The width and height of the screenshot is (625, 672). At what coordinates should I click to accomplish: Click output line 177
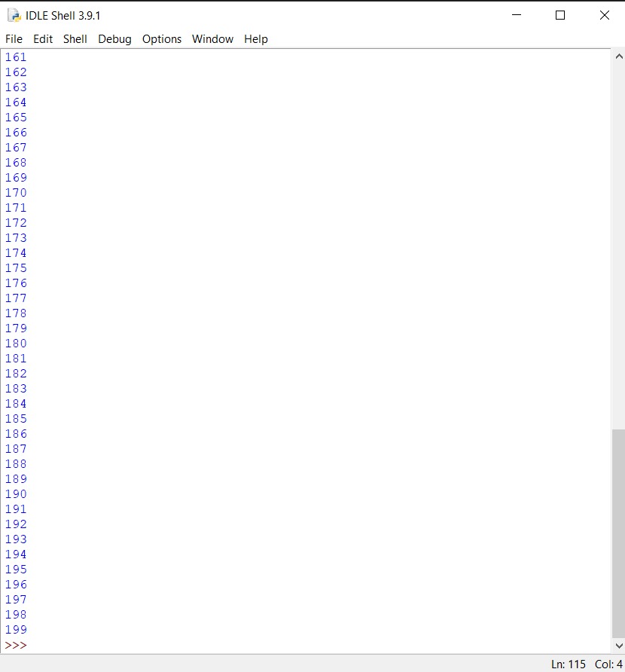[x=16, y=298]
